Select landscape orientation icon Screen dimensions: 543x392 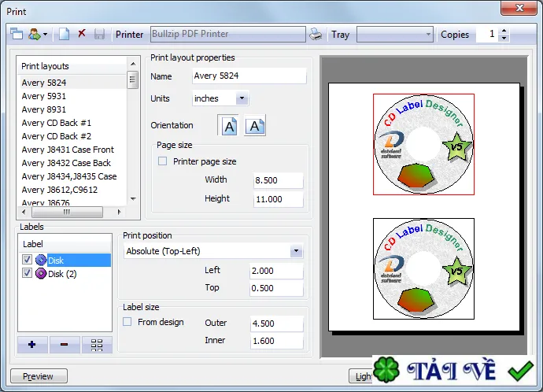pos(255,125)
